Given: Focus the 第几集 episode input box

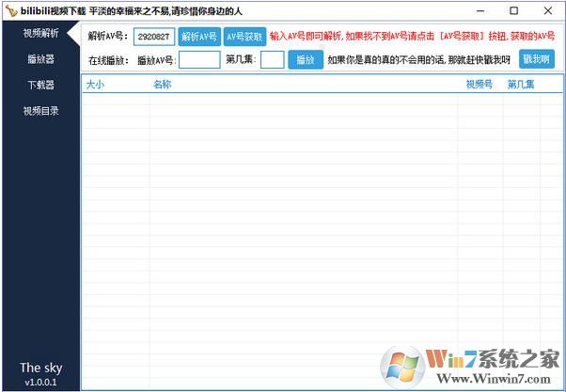Looking at the screenshot, I should (x=272, y=59).
